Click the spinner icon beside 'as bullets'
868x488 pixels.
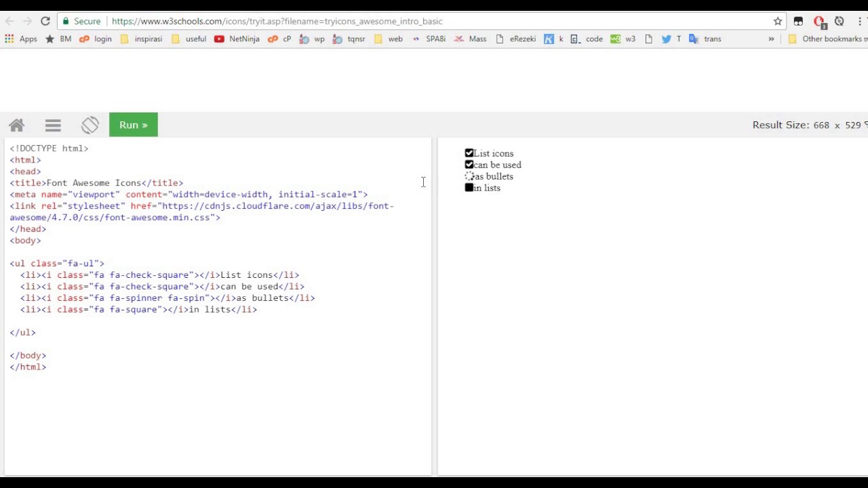(469, 176)
